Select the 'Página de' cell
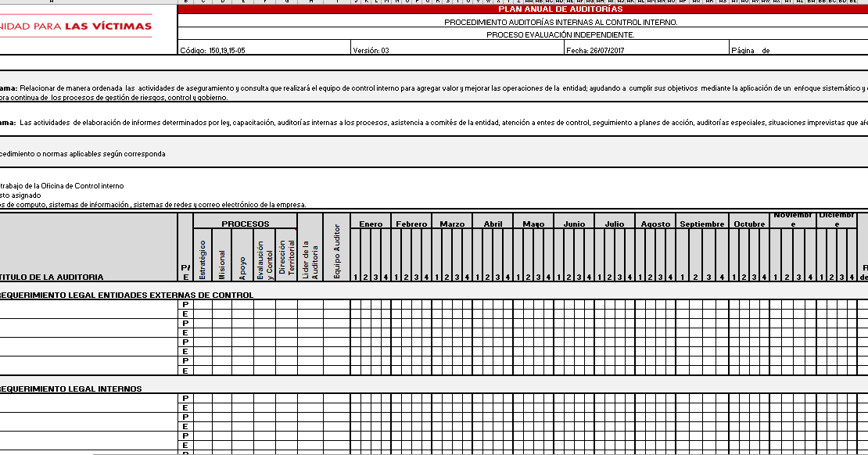This screenshot has height=455, width=868. 799,48
